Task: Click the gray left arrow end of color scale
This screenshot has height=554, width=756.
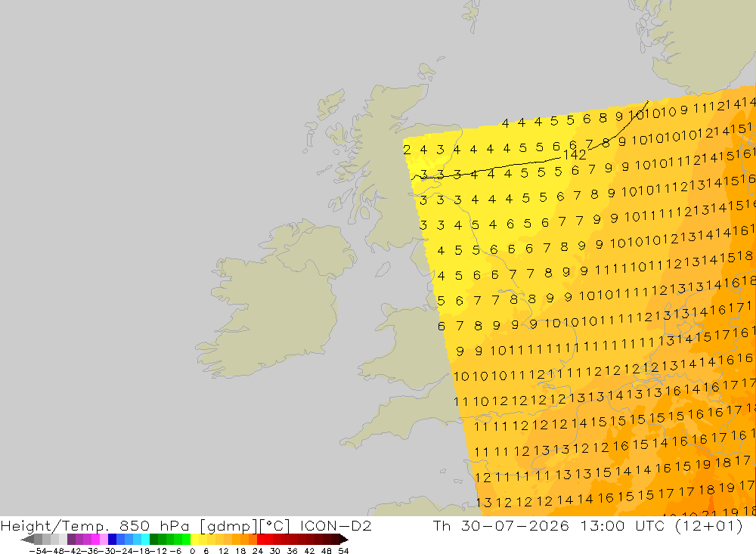Action: pos(27,540)
